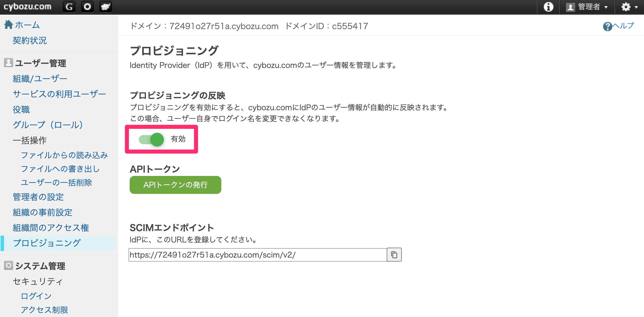
Task: Open the Mailwise service icon in header
Action: point(105,7)
